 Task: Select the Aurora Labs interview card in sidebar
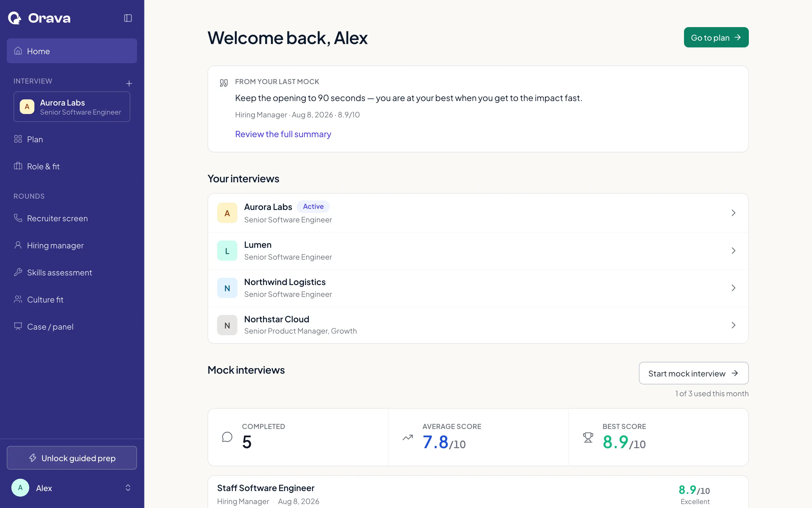tap(72, 107)
